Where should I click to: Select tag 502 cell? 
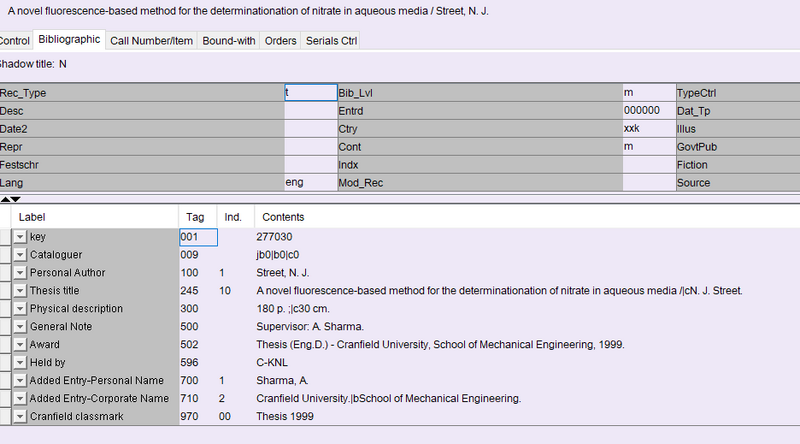click(x=198, y=344)
